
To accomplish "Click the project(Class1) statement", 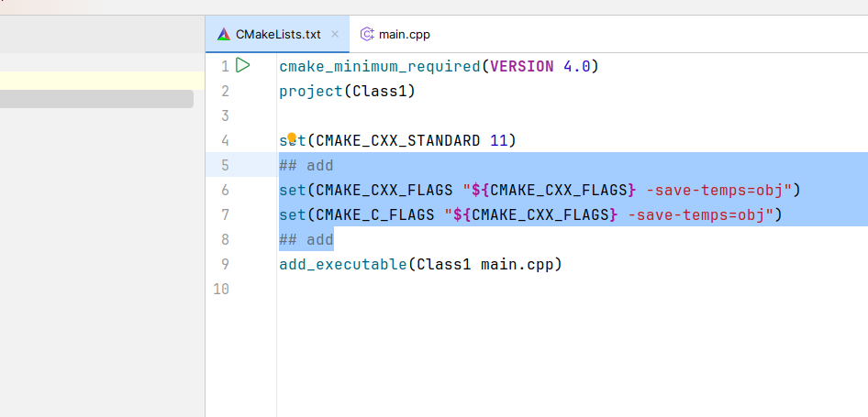I will pyautogui.click(x=347, y=92).
